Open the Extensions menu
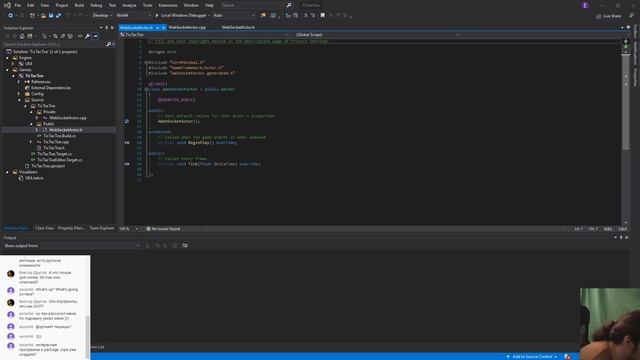 point(168,5)
